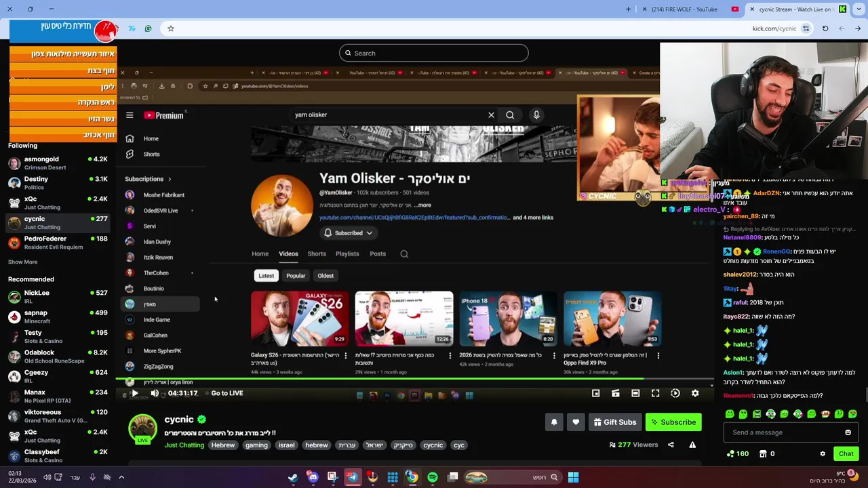Open Telegram from the taskbar
This screenshot has width=868, height=488.
pyautogui.click(x=353, y=477)
